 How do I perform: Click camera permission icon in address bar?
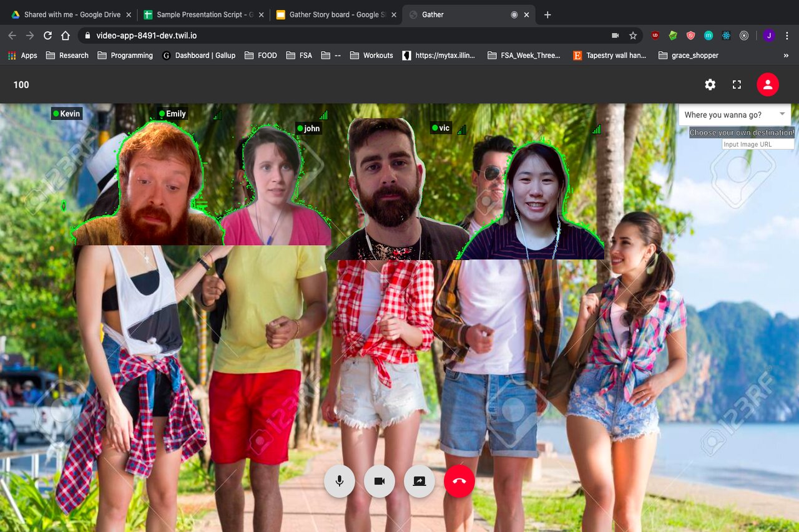615,36
